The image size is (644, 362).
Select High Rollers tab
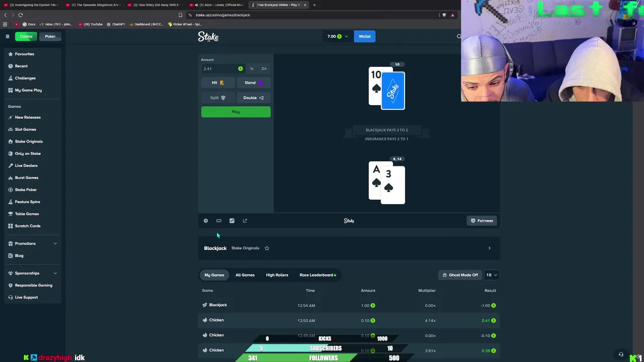point(277,275)
